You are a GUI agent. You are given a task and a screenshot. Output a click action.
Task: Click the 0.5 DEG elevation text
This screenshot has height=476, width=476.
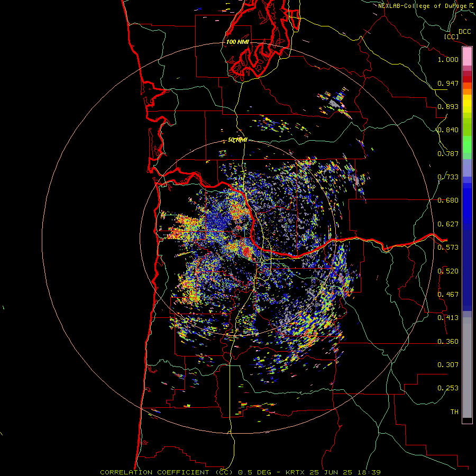tap(254, 472)
